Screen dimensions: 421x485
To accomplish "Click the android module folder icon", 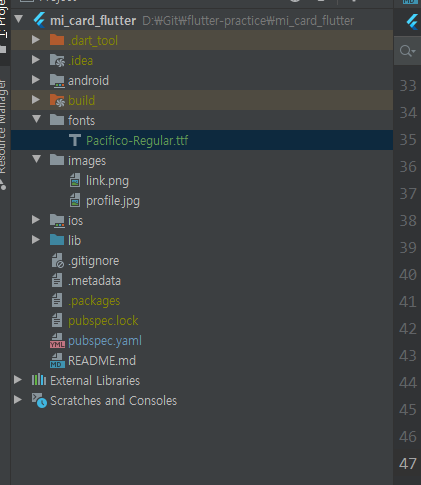I will pyautogui.click(x=57, y=81).
